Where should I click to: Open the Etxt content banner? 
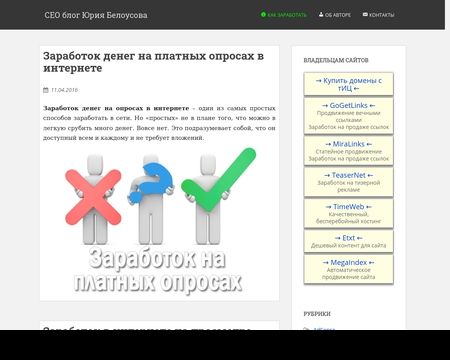[348, 241]
